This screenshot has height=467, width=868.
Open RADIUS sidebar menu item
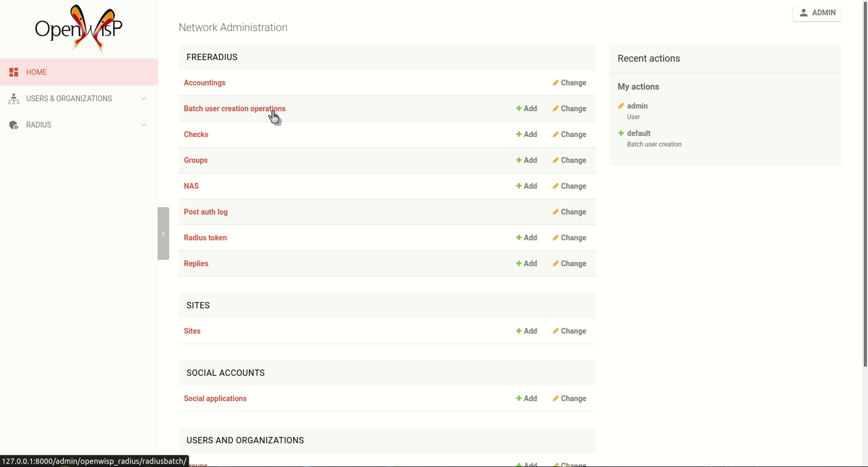[79, 125]
